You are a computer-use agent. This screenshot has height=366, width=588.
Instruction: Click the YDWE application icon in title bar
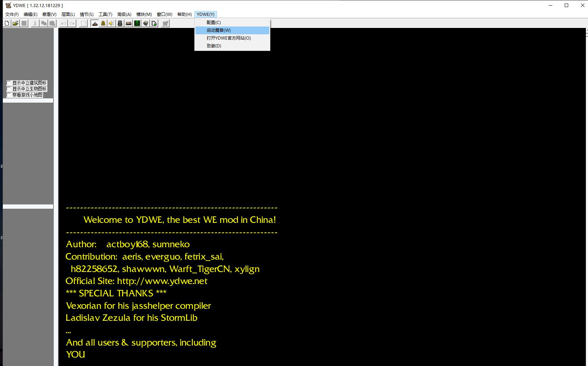(x=8, y=5)
